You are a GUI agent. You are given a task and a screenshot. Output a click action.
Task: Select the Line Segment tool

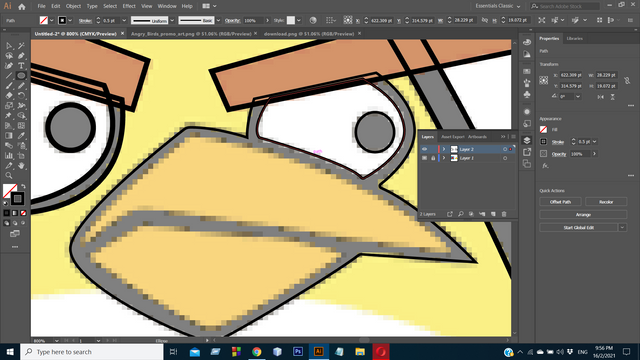coord(9,76)
